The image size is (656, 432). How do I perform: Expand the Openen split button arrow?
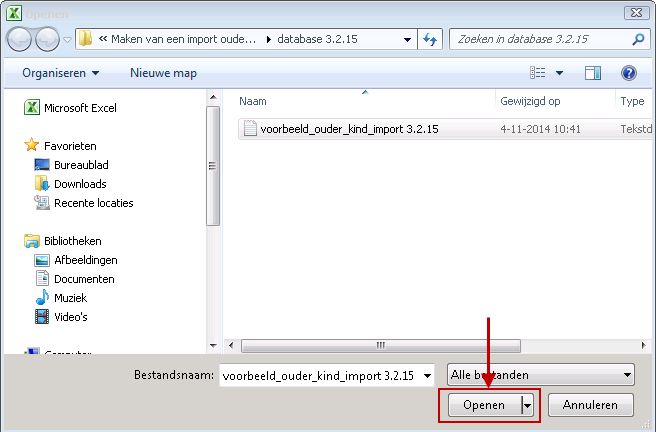coord(526,405)
